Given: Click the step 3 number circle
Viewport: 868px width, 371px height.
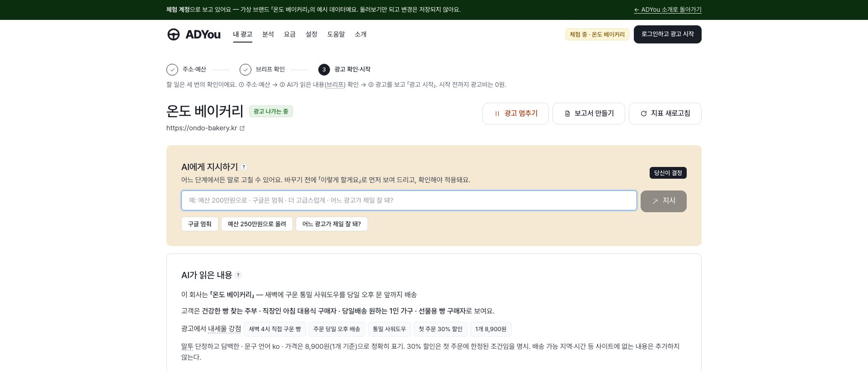Looking at the screenshot, I should coord(324,70).
